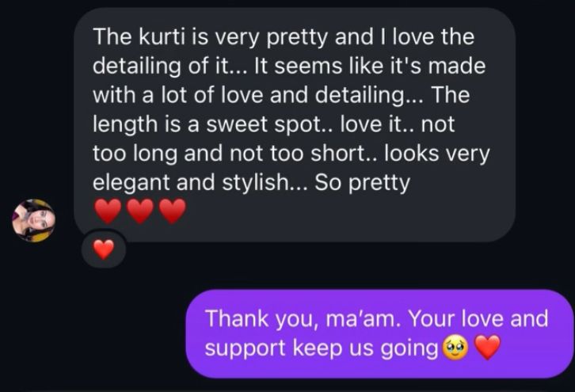Click the middle red heart in grey message
Image resolution: width=575 pixels, height=392 pixels.
[140, 211]
